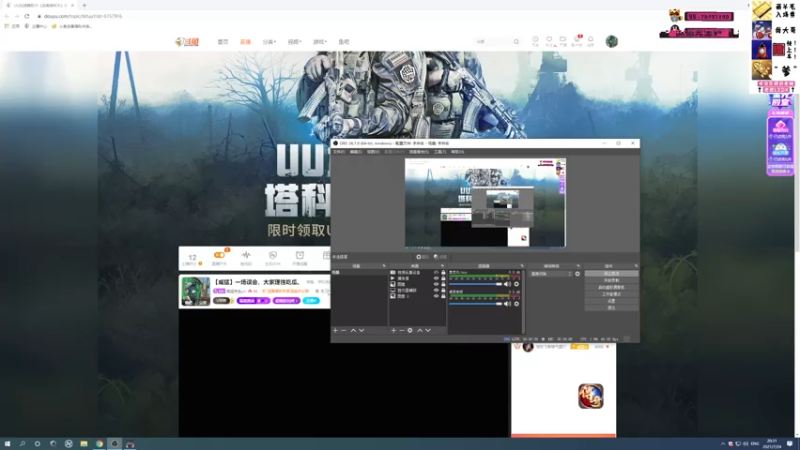Open Windows Start menu on taskbar
Image resolution: width=800 pixels, height=450 pixels.
click(x=7, y=444)
